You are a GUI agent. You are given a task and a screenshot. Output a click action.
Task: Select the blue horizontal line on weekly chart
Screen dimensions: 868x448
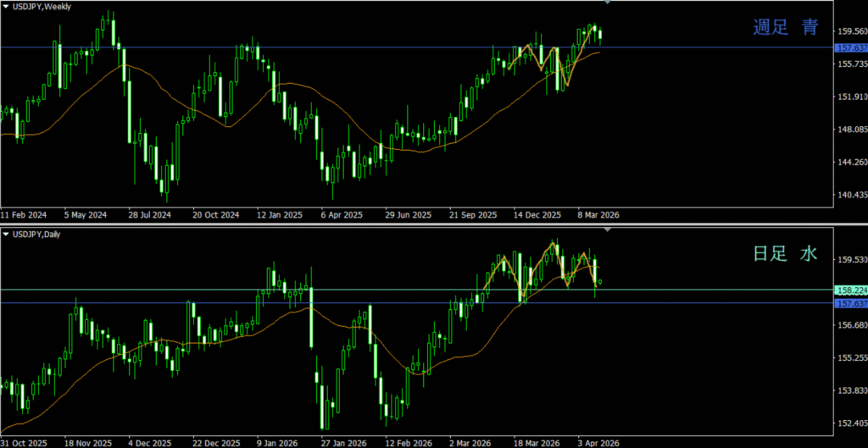point(339,47)
